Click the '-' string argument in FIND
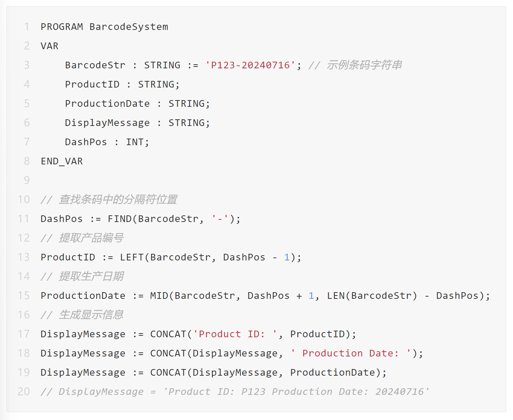The height and width of the screenshot is (420, 513). tap(220, 219)
